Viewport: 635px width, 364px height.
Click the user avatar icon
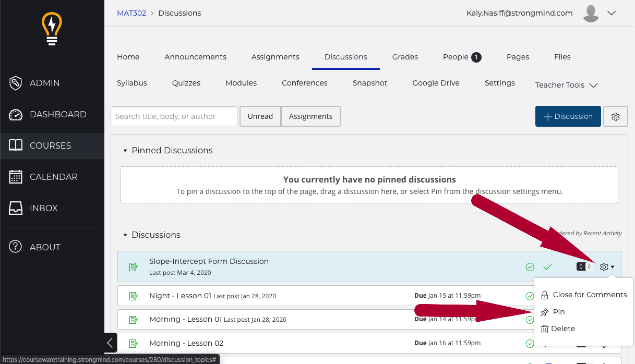click(591, 13)
